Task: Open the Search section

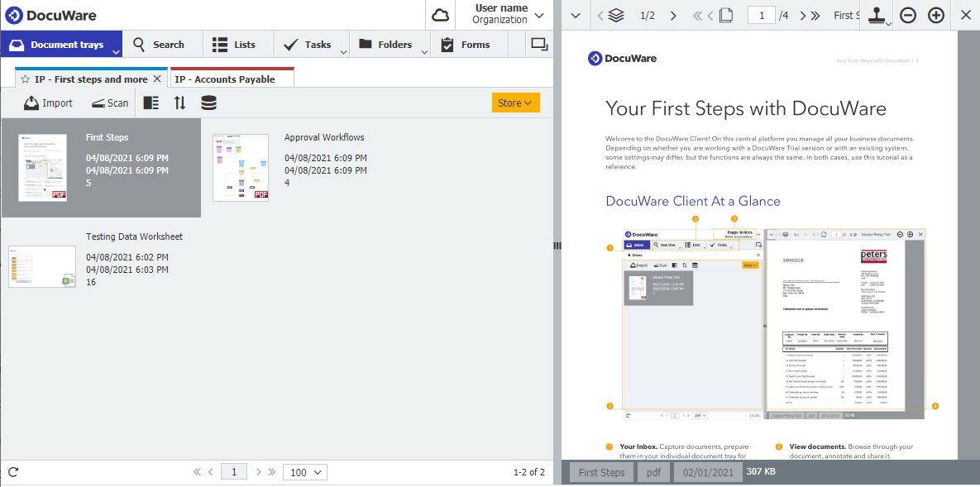Action: click(163, 44)
